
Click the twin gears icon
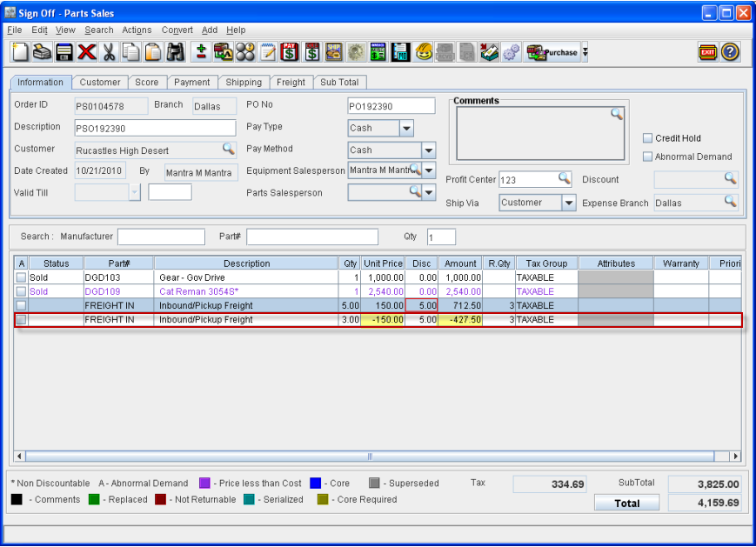(x=512, y=52)
